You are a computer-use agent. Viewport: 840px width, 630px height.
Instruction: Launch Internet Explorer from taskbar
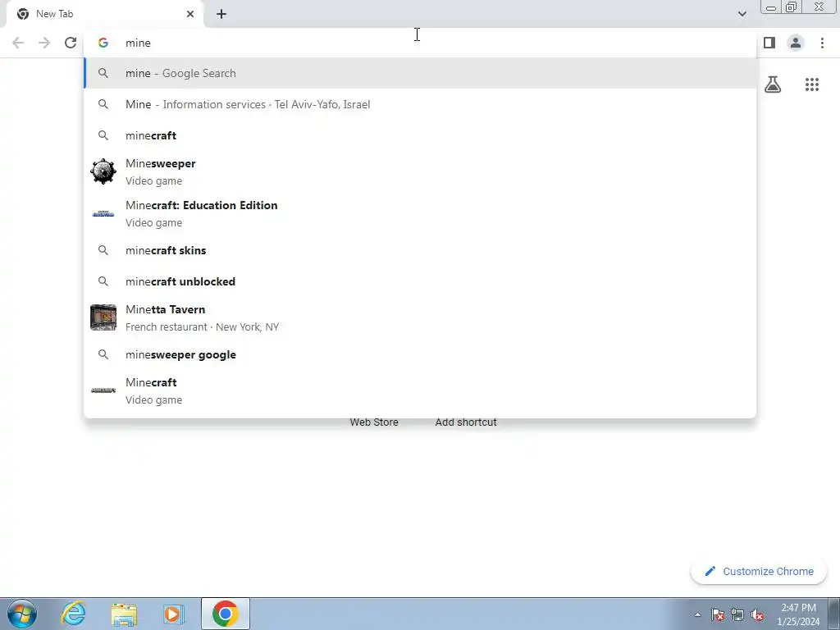pyautogui.click(x=73, y=614)
